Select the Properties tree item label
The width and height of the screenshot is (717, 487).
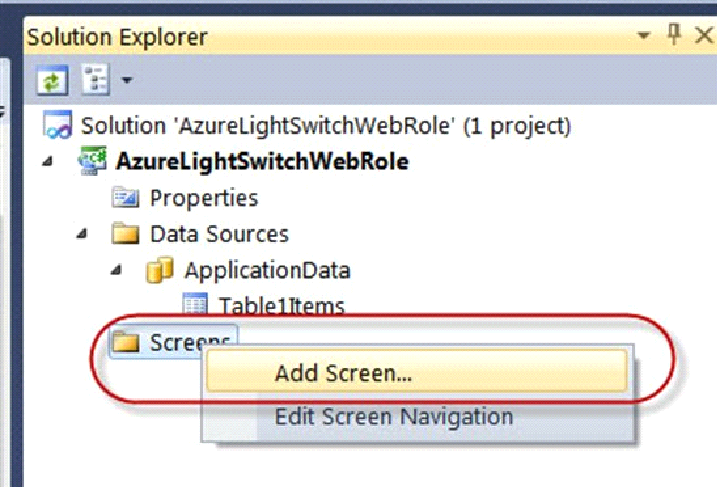(204, 198)
